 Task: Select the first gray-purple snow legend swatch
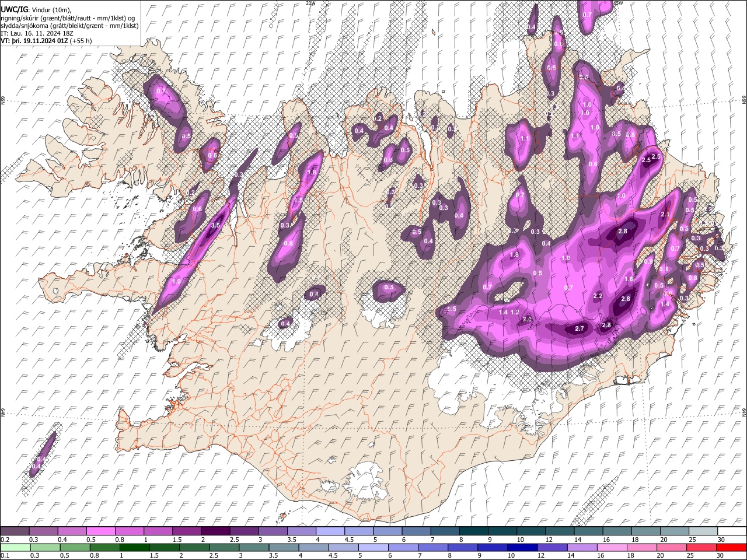[15, 531]
